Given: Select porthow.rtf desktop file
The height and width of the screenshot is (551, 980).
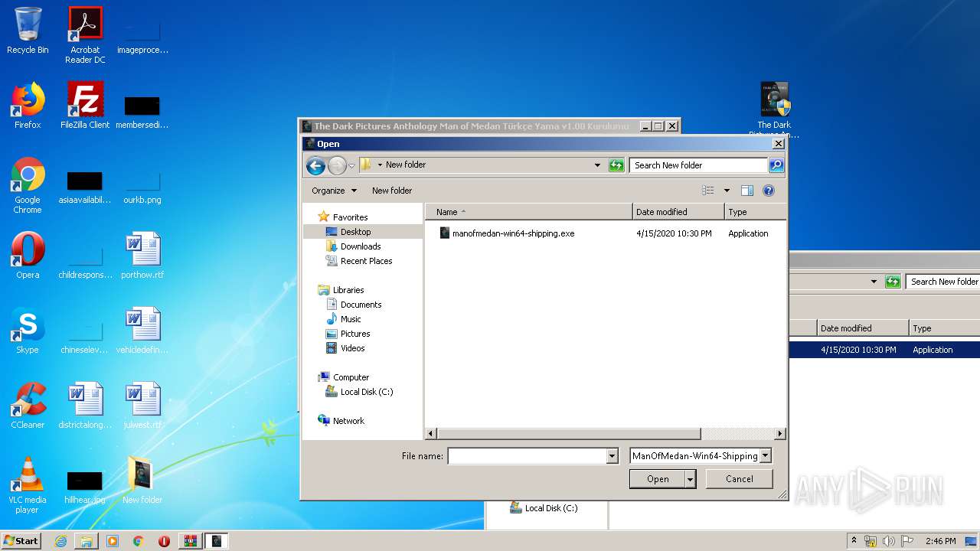Looking at the screenshot, I should [142, 256].
